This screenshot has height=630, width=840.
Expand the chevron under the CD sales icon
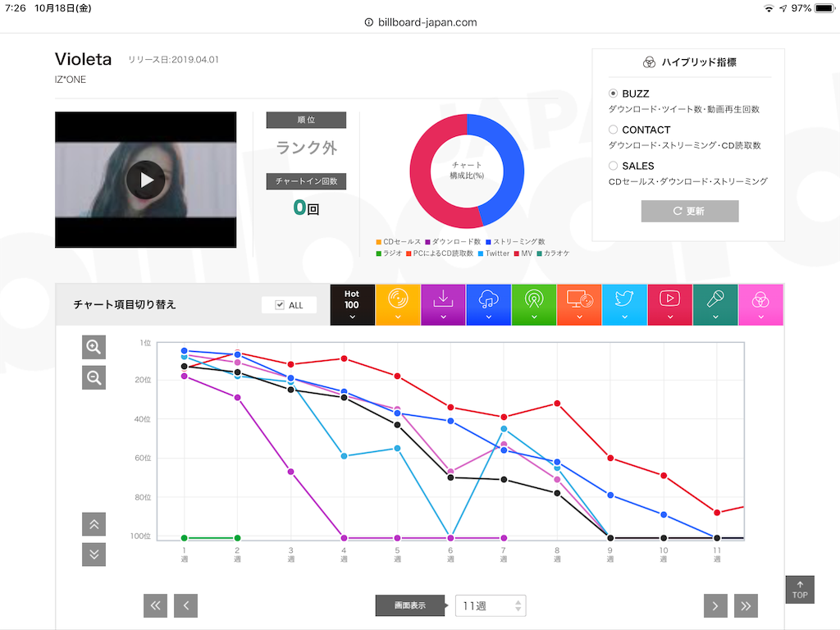click(398, 317)
